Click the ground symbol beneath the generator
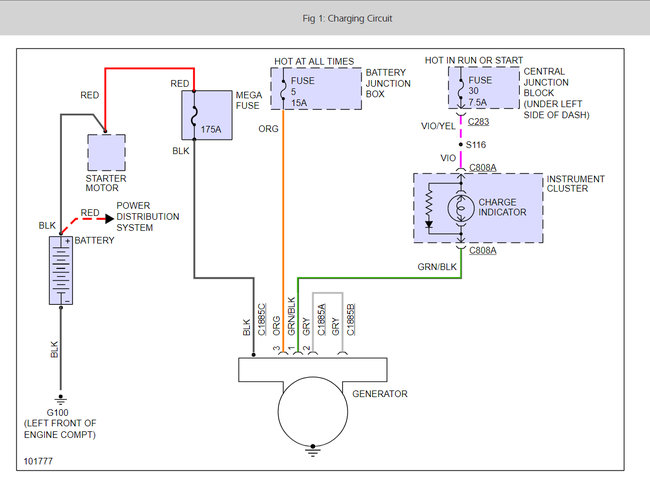Image resolution: width=650 pixels, height=481 pixels. [313, 451]
